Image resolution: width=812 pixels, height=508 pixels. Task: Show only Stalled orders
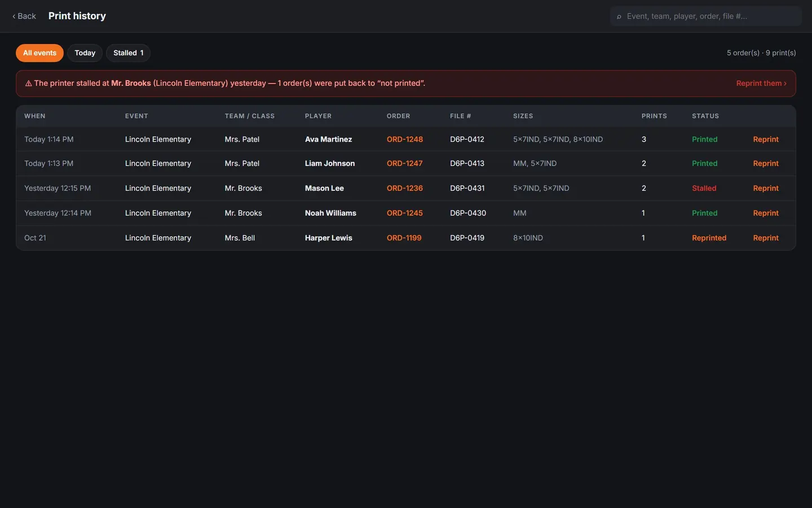pyautogui.click(x=129, y=53)
